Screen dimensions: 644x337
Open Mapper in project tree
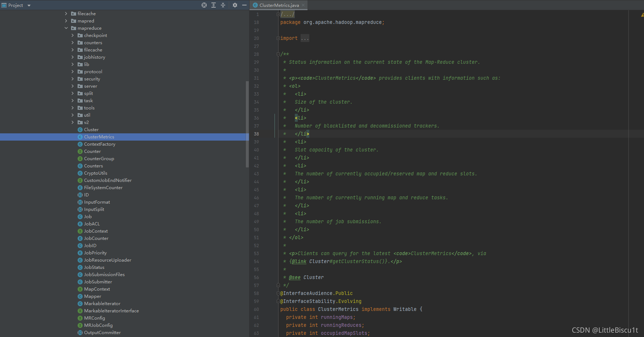point(92,296)
